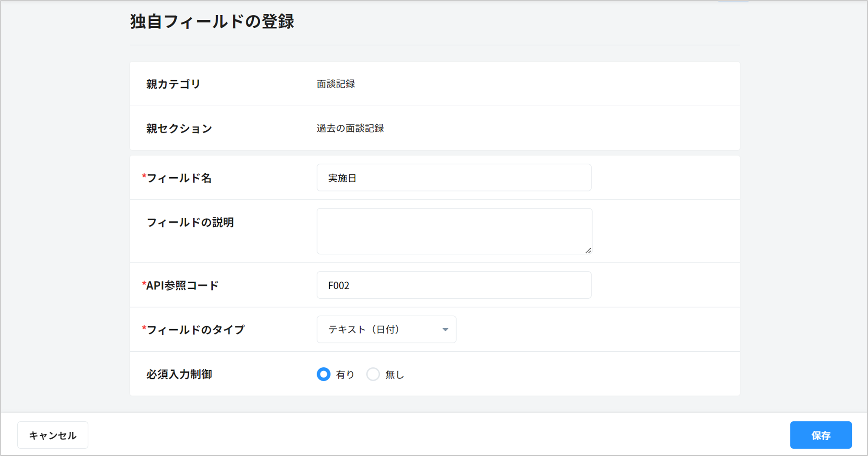Click the 有り label text beside the radio

[x=345, y=375]
